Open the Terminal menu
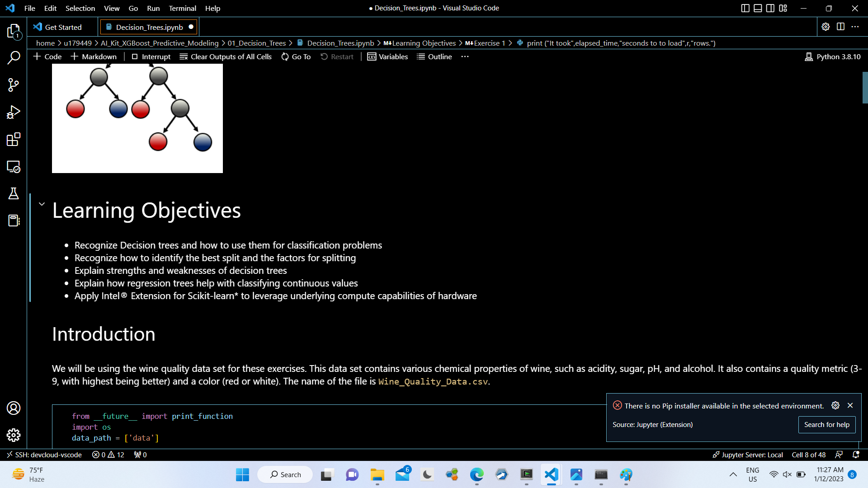Viewport: 868px width, 488px height. click(182, 8)
